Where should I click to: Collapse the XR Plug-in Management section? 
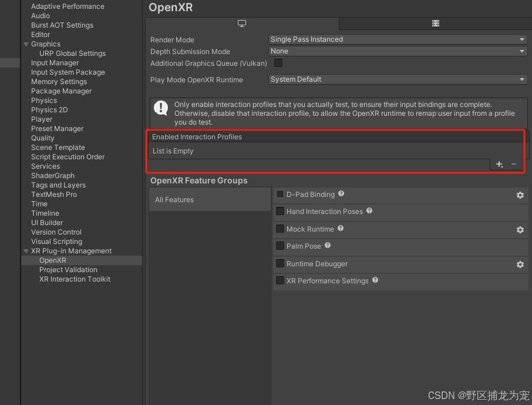[x=26, y=251]
